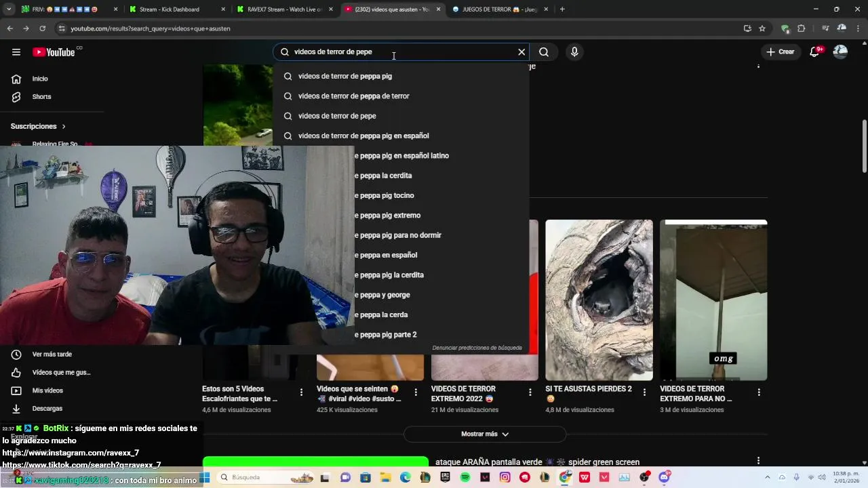
Task: Show hidden system tray icons
Action: tap(767, 477)
